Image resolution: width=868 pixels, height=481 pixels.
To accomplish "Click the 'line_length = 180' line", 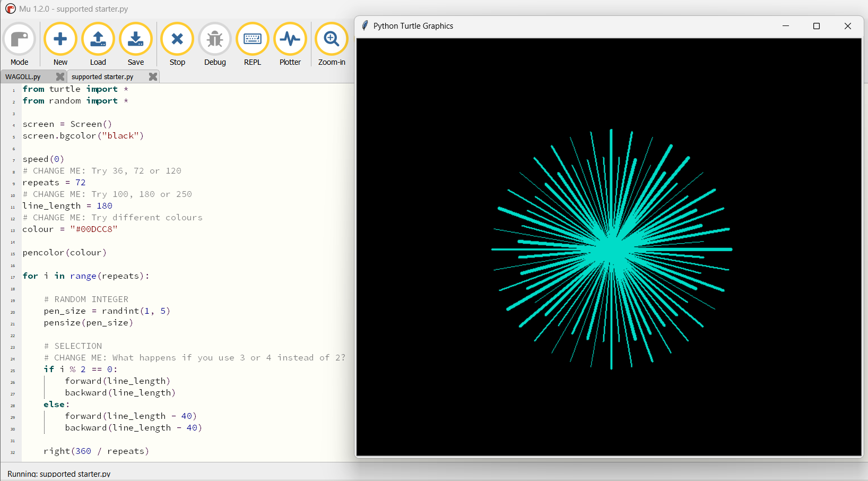I will (x=67, y=206).
